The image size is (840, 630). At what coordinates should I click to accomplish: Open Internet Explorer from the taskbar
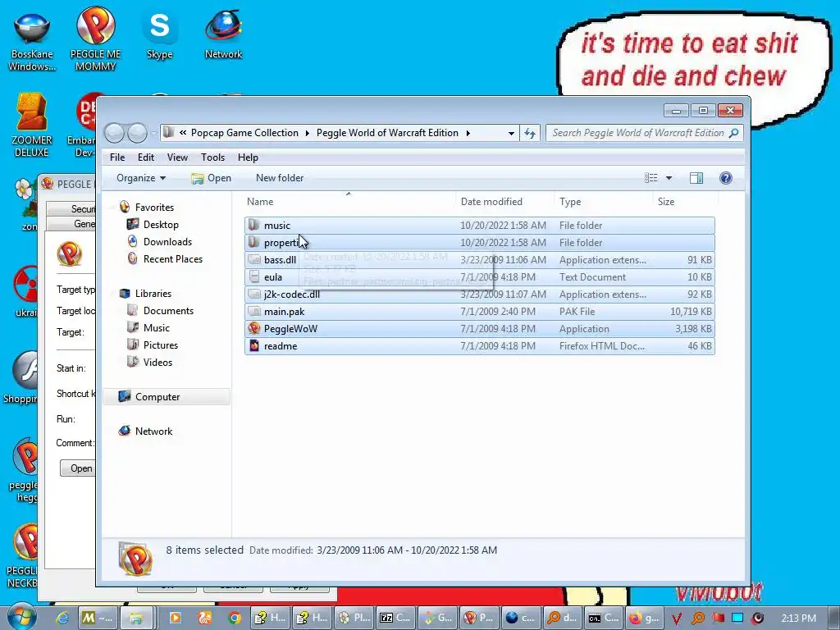coord(62,618)
